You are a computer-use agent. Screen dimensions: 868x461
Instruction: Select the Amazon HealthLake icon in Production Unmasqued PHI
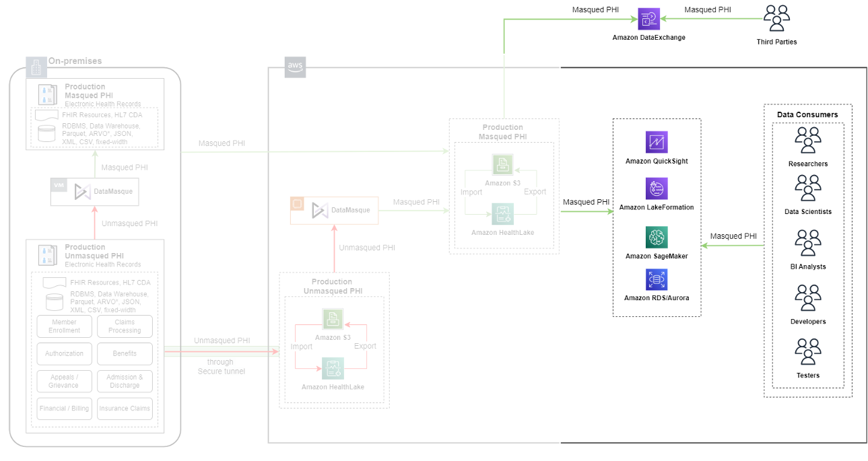pos(332,368)
